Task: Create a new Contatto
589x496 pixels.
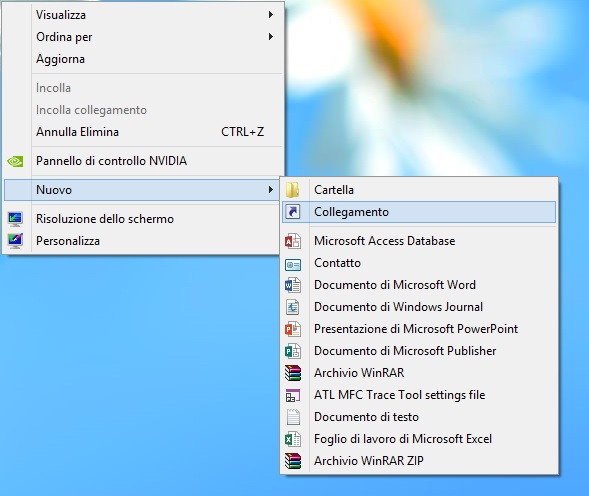Action: (419, 263)
